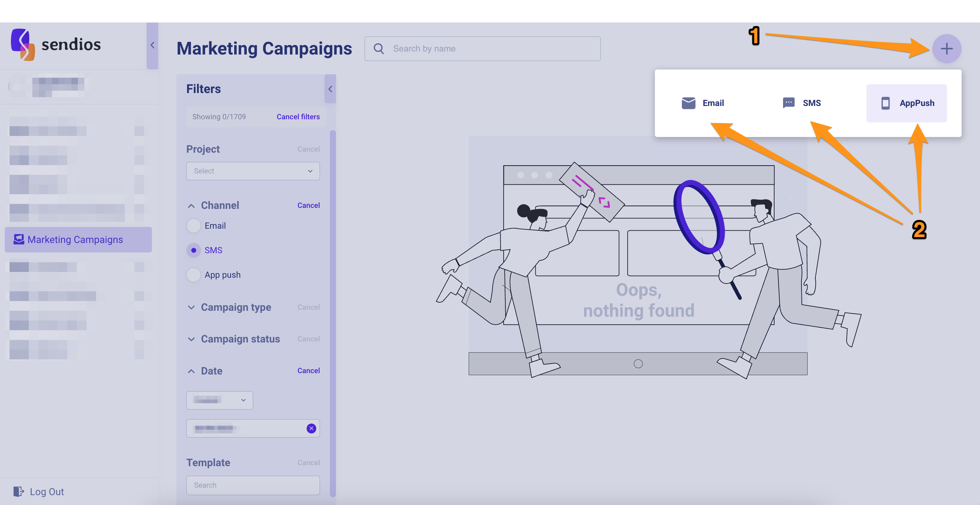980x505 pixels.
Task: Click the Filters panel vertical scrollbar
Action: [x=333, y=312]
